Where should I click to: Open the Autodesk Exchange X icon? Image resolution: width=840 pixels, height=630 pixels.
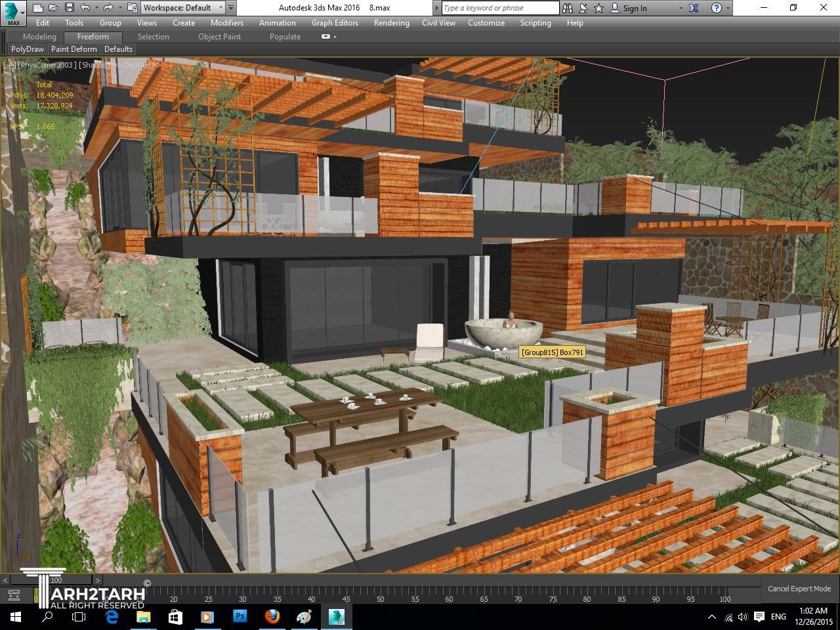(694, 8)
